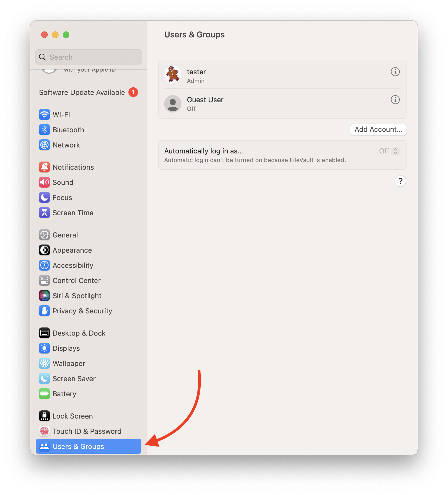The height and width of the screenshot is (495, 448).
Task: Click the Lock Screen label
Action: click(x=73, y=416)
